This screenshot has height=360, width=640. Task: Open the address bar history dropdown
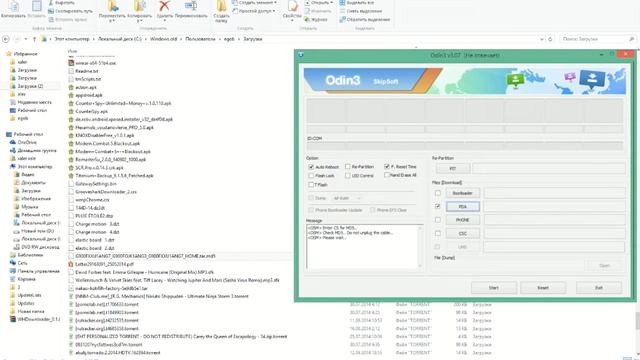542,39
